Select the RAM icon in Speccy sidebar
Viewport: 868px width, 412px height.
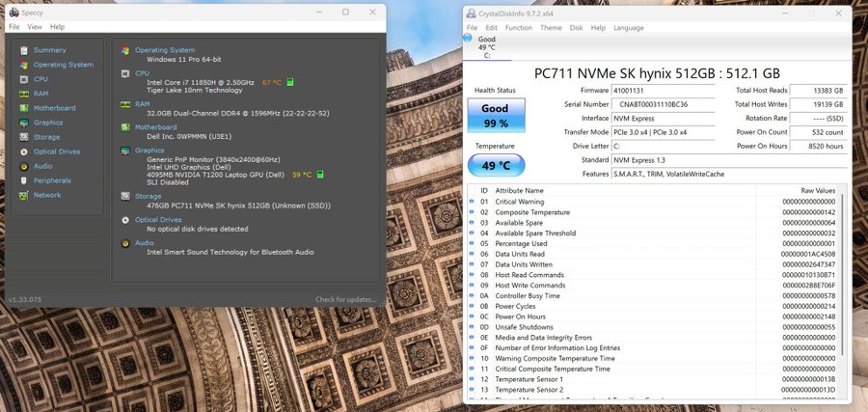coord(24,94)
